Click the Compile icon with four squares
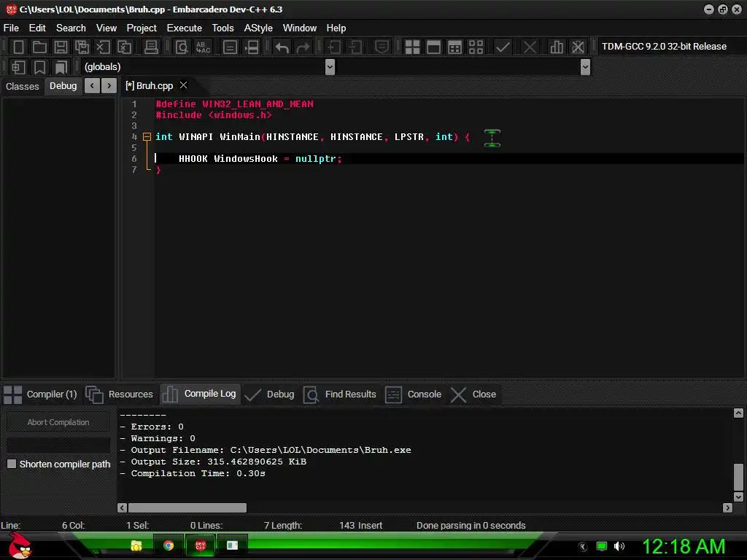This screenshot has height=560, width=747. (412, 47)
